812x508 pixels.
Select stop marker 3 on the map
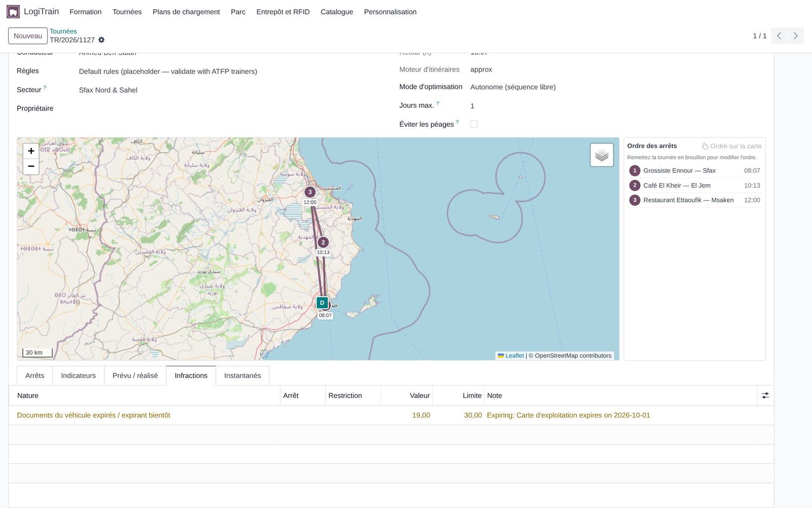[310, 192]
